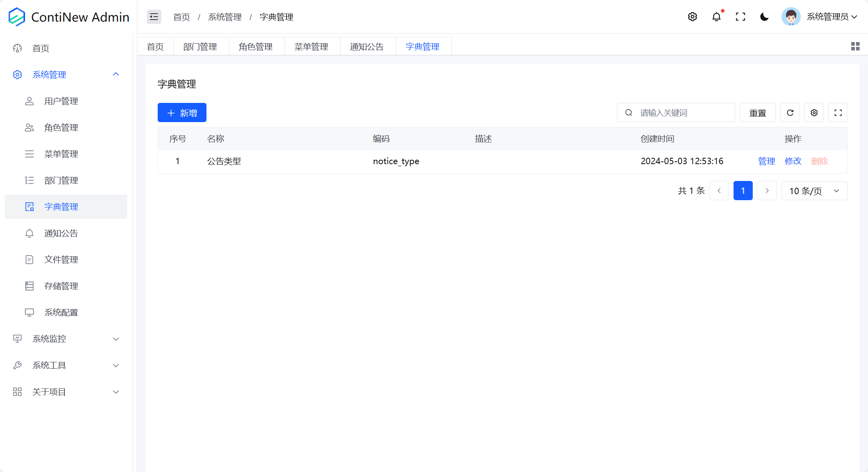Refresh the dictionary table
This screenshot has width=868, height=472.
coord(790,112)
